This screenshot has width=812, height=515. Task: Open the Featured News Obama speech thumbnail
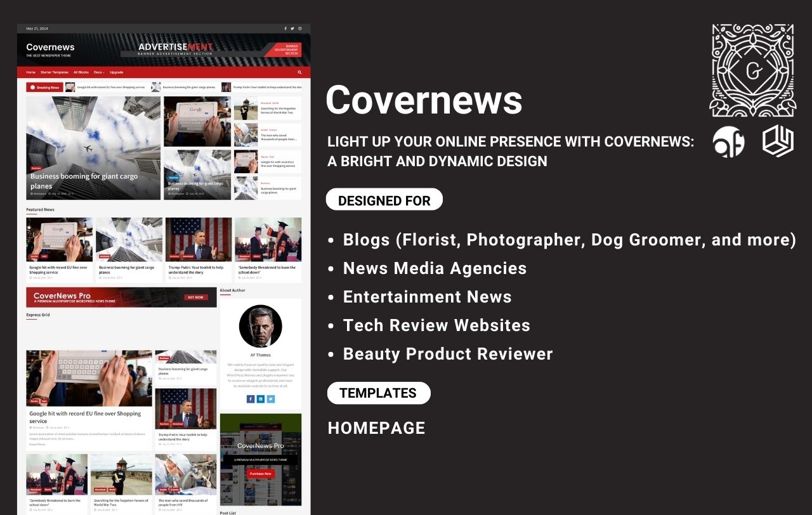199,240
